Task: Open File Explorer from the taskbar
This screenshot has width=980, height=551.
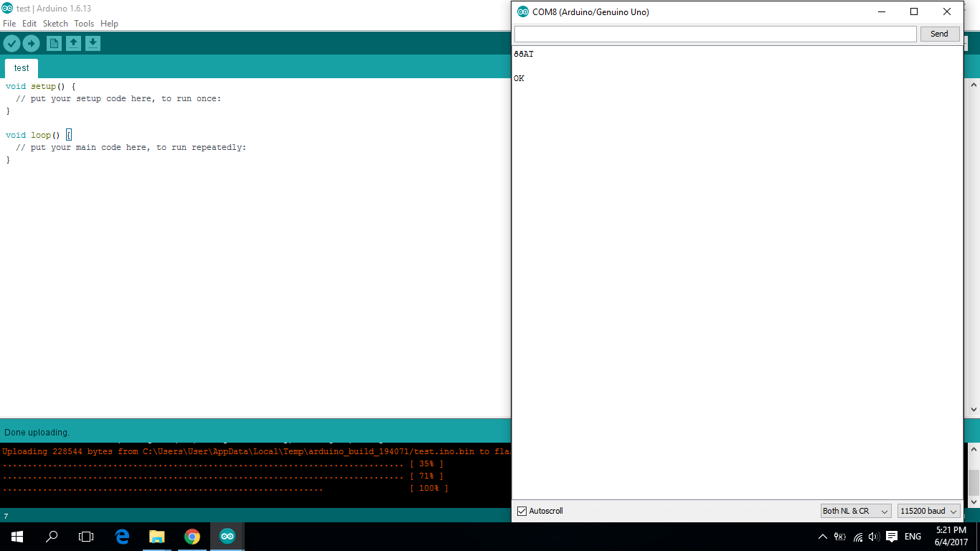Action: 157,537
